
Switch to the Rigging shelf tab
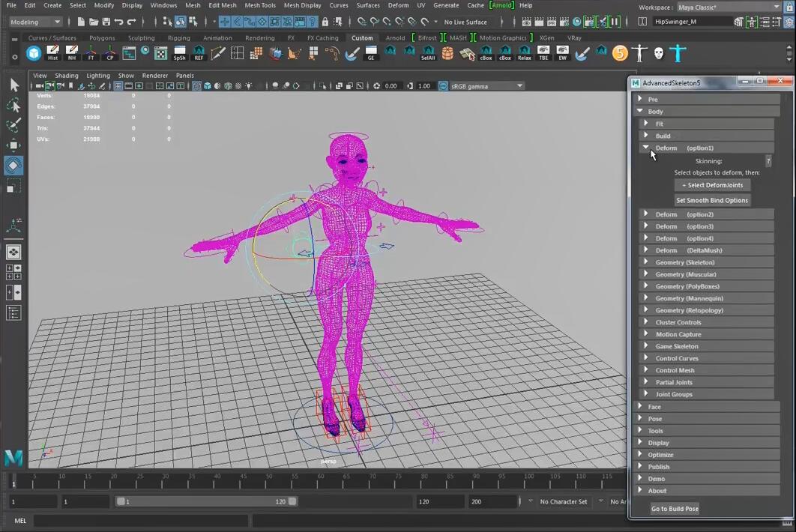[178, 37]
